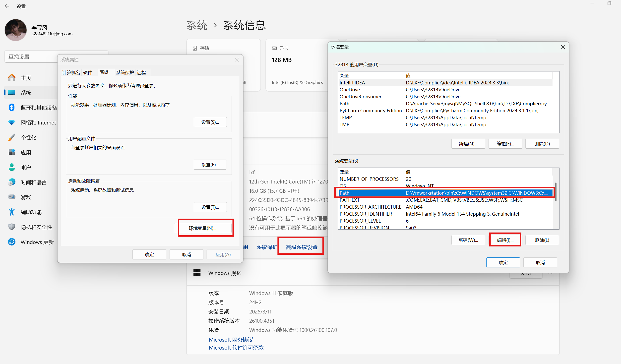Open 蓝牙和其他设备 settings in sidebar
Viewport: 621px width, 364px height.
pos(39,107)
